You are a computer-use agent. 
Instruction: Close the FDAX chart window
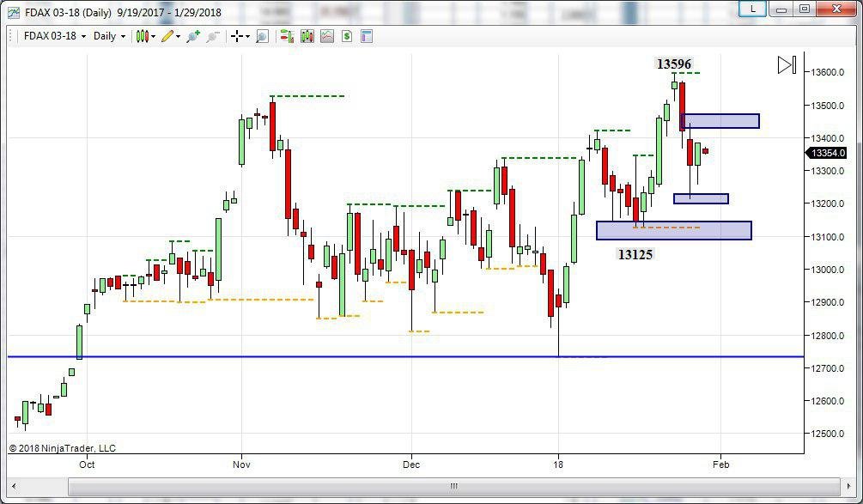(836, 9)
